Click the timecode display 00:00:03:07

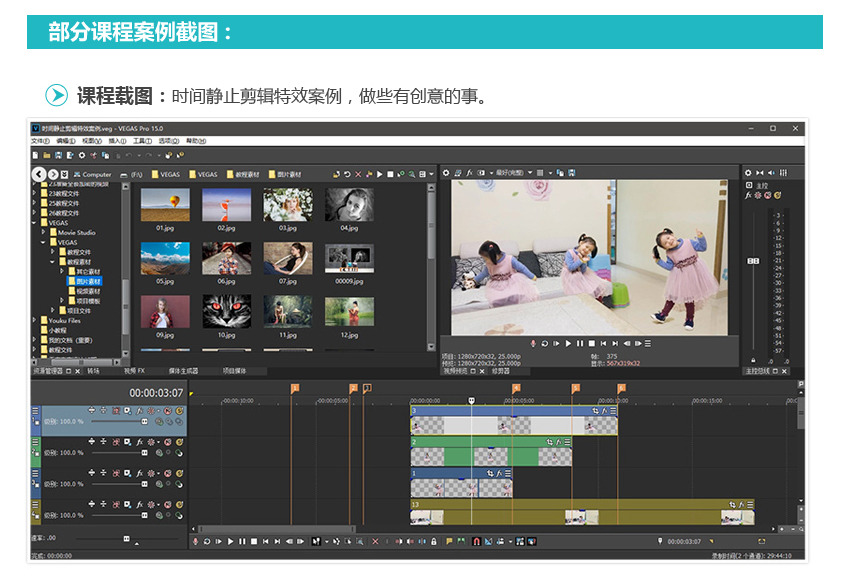coord(156,393)
